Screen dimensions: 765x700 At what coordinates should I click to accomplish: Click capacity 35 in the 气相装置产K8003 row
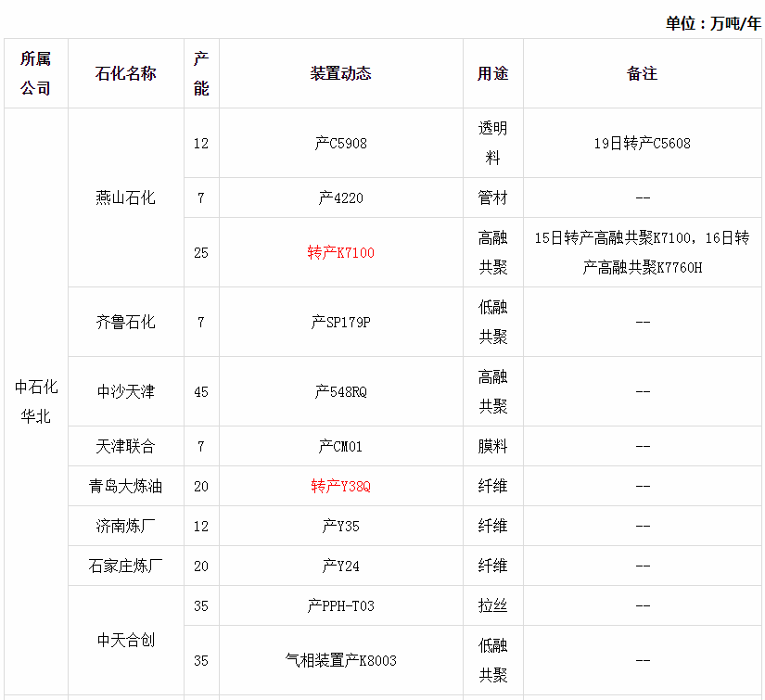pyautogui.click(x=201, y=660)
